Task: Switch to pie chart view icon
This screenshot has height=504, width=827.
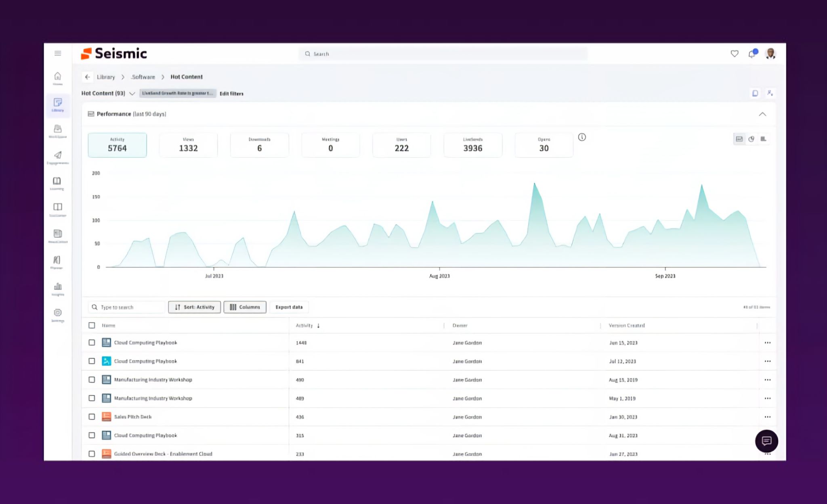Action: (x=751, y=139)
